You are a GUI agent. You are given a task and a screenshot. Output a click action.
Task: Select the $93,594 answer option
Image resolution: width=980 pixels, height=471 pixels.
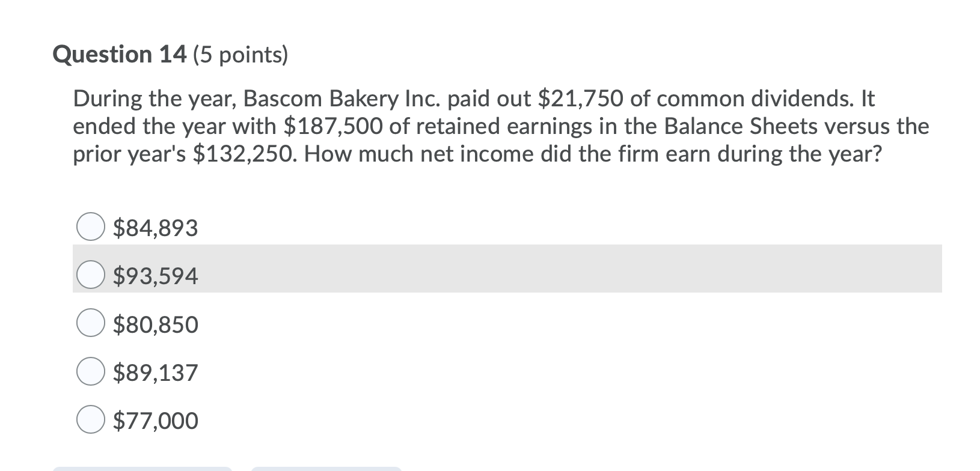(90, 276)
